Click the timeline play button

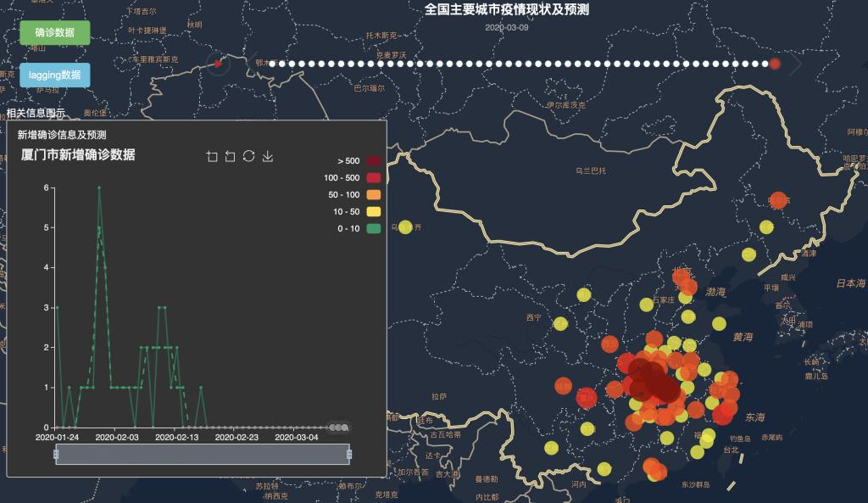218,64
